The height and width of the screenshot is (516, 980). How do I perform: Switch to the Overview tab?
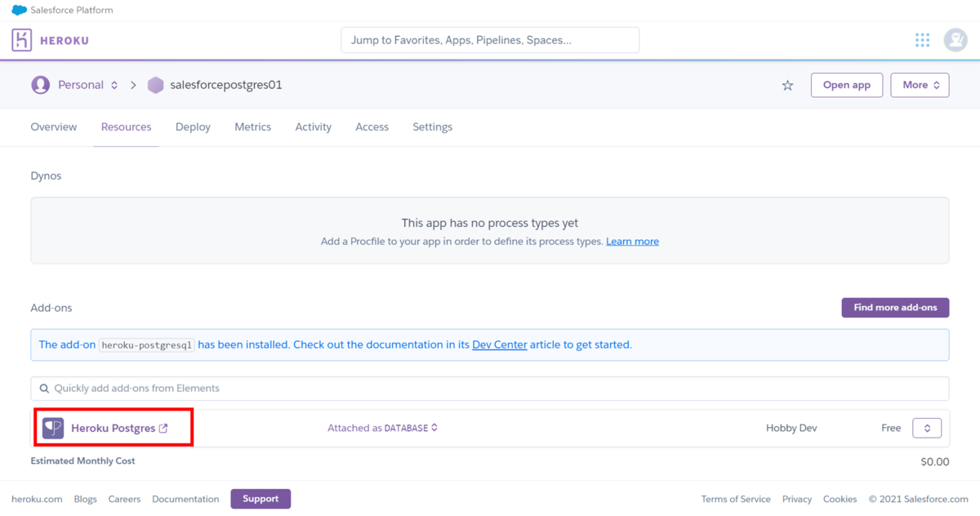(54, 127)
